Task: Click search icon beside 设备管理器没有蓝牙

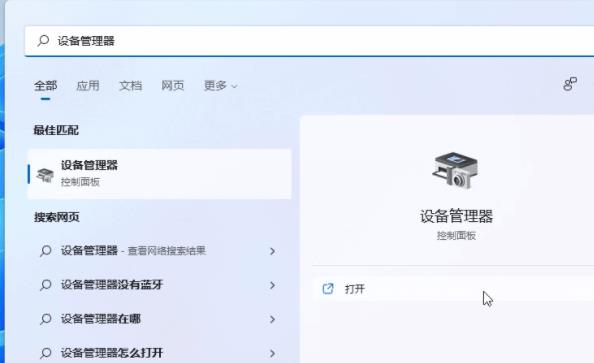Action: [x=45, y=285]
